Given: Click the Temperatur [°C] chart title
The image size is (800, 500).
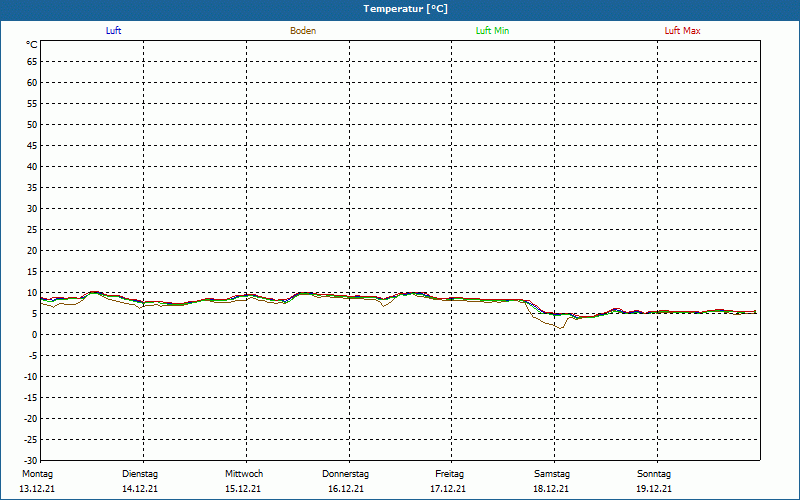Looking at the screenshot, I should [x=406, y=9].
